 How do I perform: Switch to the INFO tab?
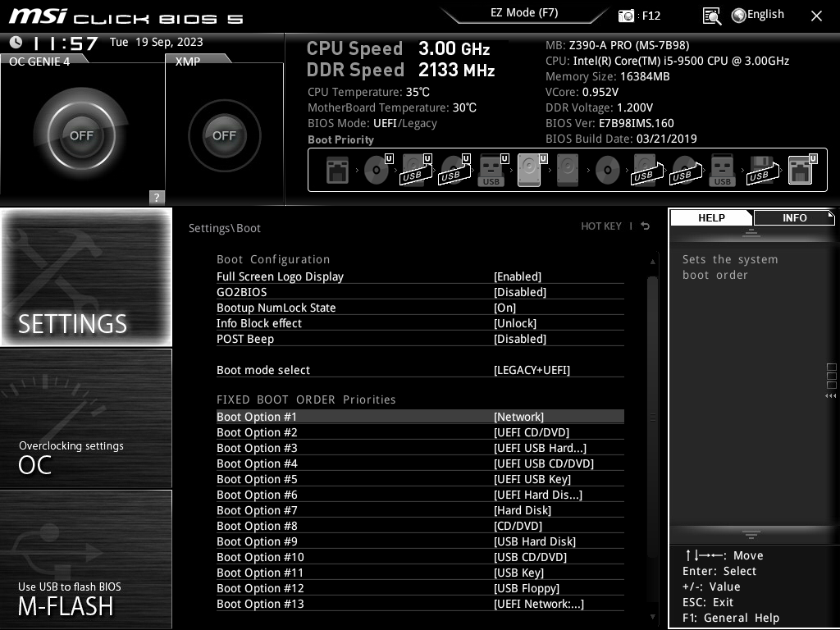[793, 217]
